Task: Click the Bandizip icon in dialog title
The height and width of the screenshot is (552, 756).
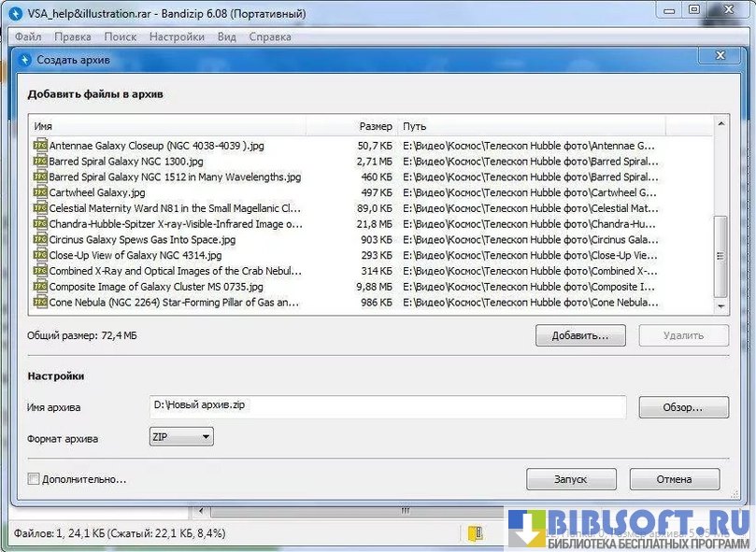Action: coord(25,60)
